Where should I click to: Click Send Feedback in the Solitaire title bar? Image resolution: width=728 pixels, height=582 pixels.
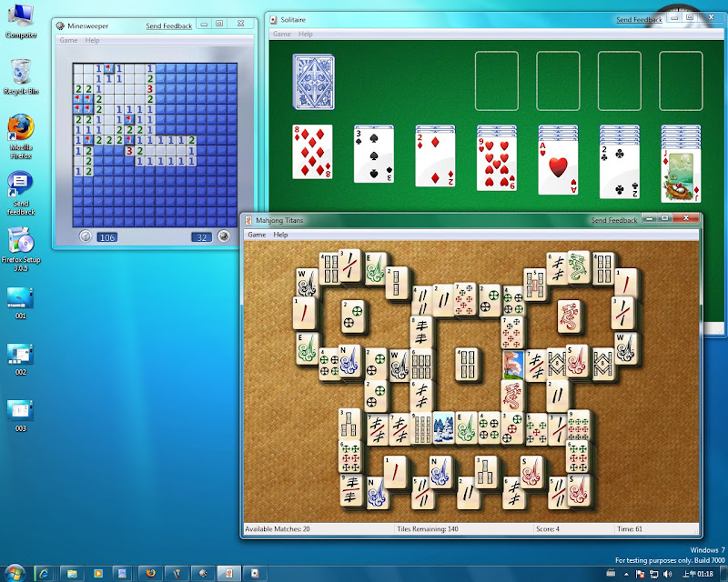tap(639, 19)
